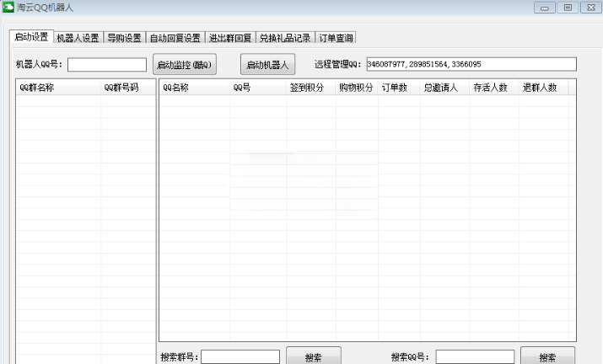Sort by the 订单数 column header
The image size is (603, 364).
pos(399,88)
